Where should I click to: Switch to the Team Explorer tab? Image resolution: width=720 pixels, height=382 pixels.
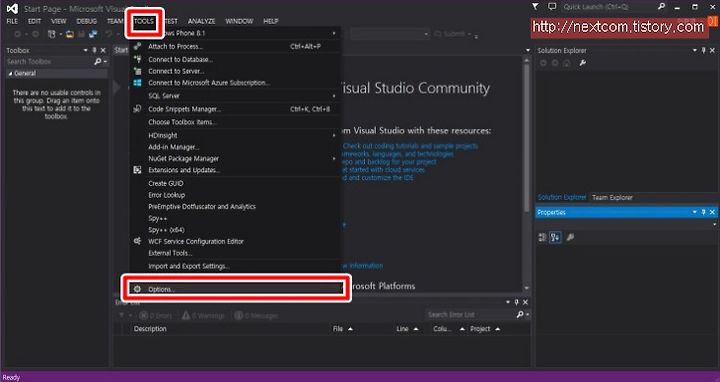tap(612, 197)
